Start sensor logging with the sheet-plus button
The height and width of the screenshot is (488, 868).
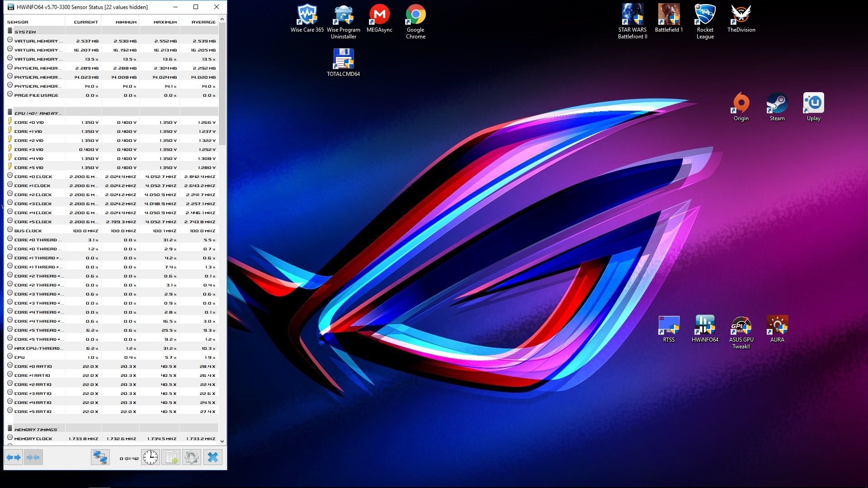tap(171, 458)
